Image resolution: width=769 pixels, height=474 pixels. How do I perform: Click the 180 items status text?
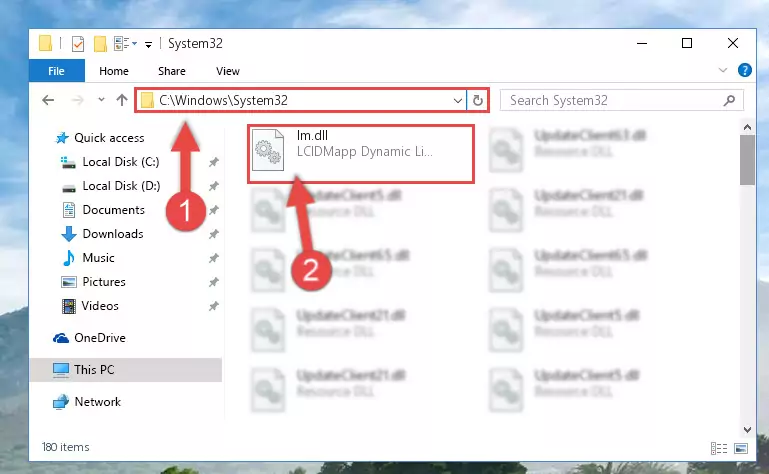[x=66, y=447]
